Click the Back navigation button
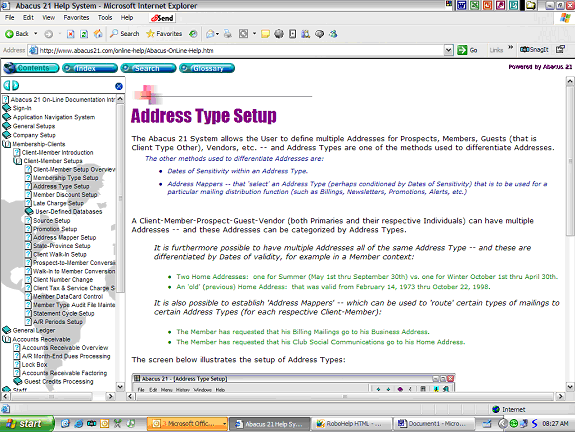575x432 pixels. (x=17, y=34)
